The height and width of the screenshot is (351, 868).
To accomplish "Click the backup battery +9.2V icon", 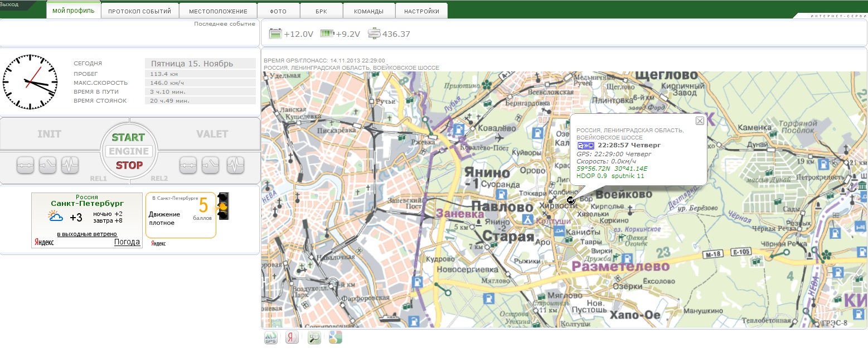I will [x=327, y=34].
